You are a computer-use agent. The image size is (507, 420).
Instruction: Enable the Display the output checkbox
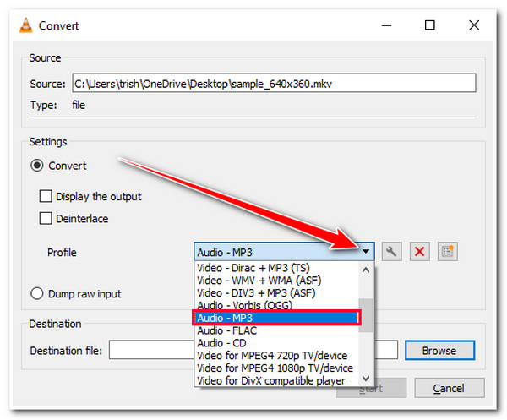(46, 196)
